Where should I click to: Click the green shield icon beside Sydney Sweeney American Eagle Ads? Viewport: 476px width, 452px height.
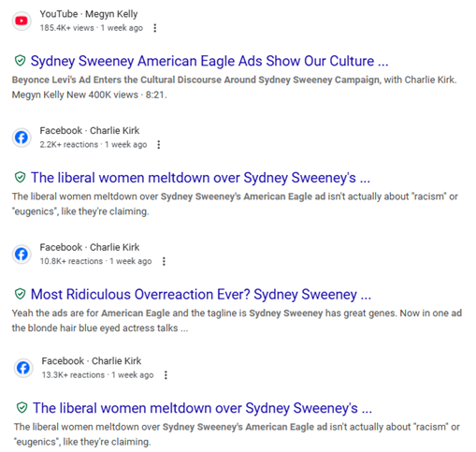(x=21, y=61)
